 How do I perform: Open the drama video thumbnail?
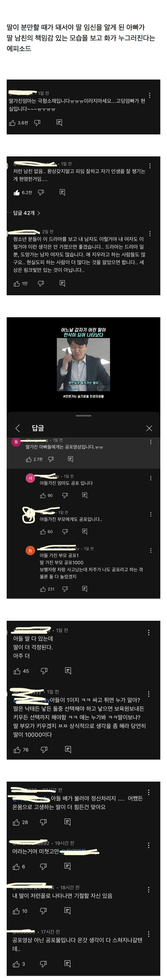click(83, 364)
